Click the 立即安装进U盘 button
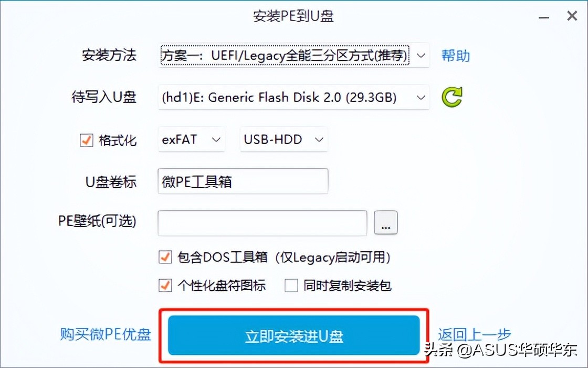The image size is (588, 368). click(293, 335)
